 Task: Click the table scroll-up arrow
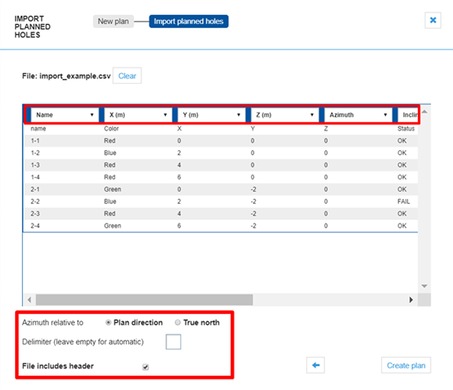point(424,112)
